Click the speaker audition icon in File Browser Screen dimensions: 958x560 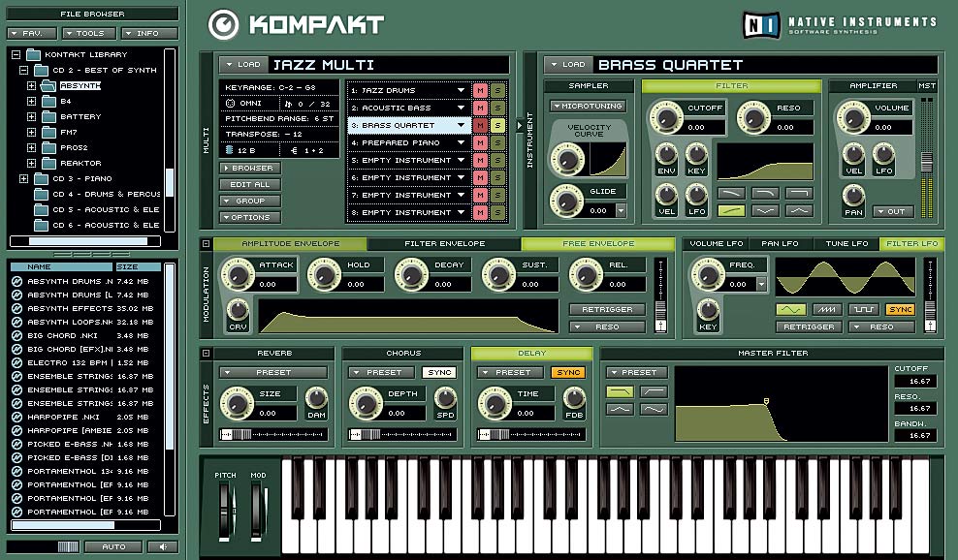click(163, 546)
